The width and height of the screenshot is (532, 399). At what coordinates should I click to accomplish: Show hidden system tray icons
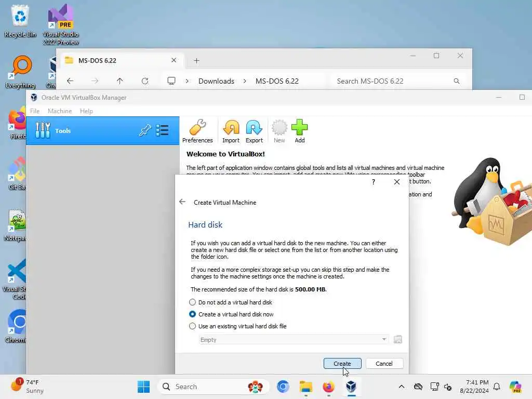(402, 387)
